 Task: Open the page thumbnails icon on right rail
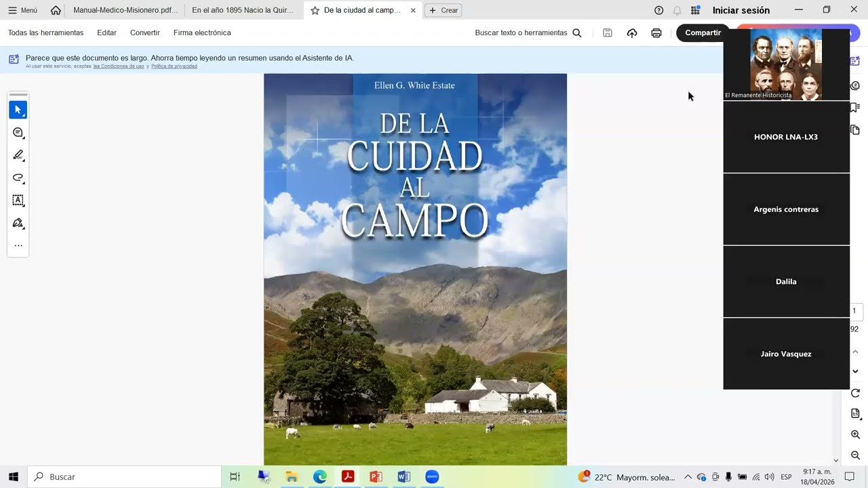[855, 130]
